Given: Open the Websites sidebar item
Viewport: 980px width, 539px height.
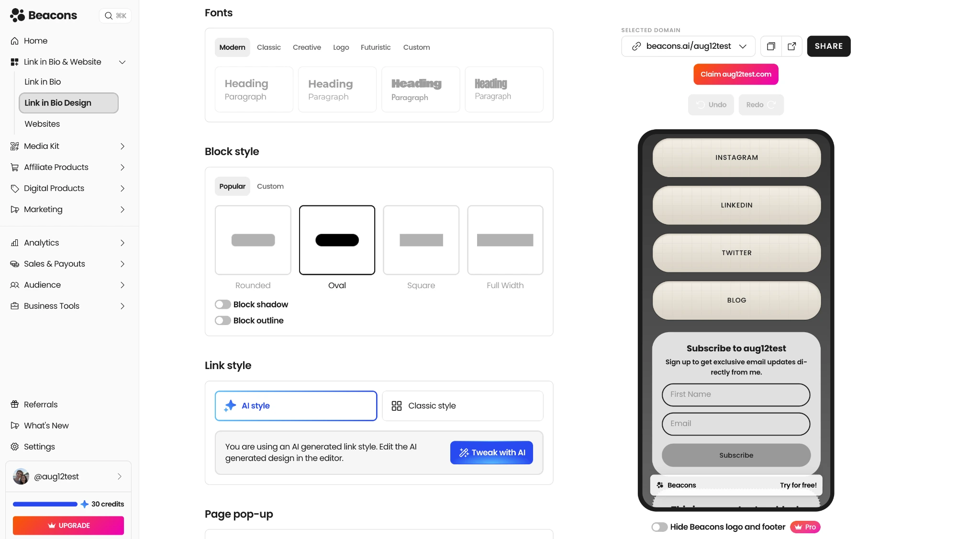Looking at the screenshot, I should [x=42, y=124].
